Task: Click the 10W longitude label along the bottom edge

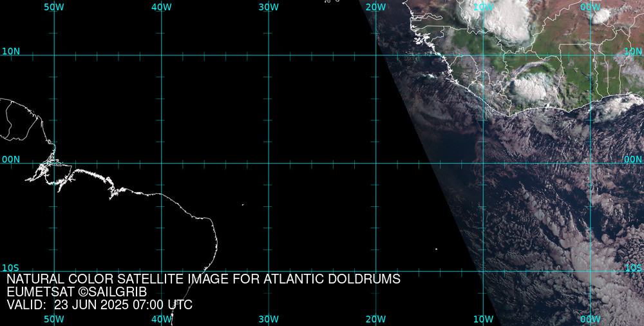Action: click(x=484, y=319)
